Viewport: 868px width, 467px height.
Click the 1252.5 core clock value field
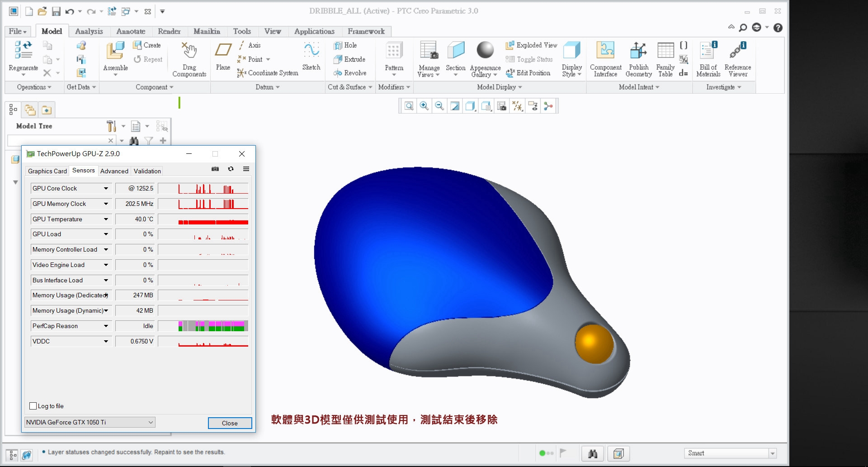(135, 188)
